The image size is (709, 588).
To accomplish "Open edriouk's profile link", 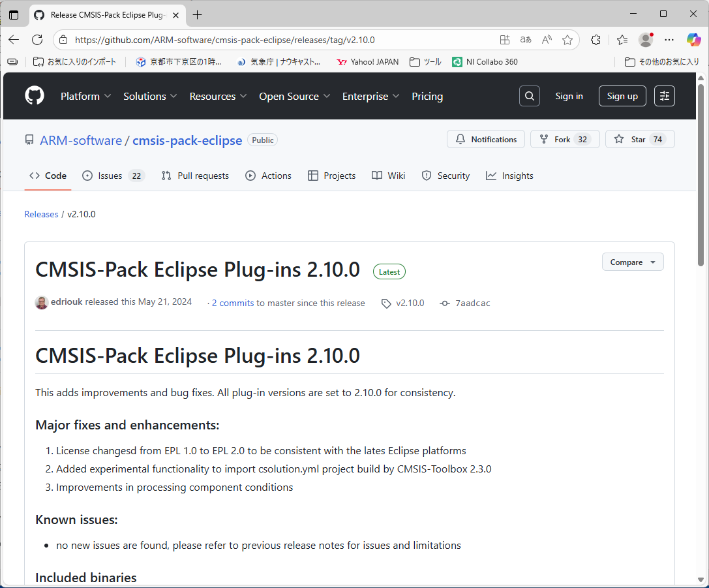I will pos(67,302).
